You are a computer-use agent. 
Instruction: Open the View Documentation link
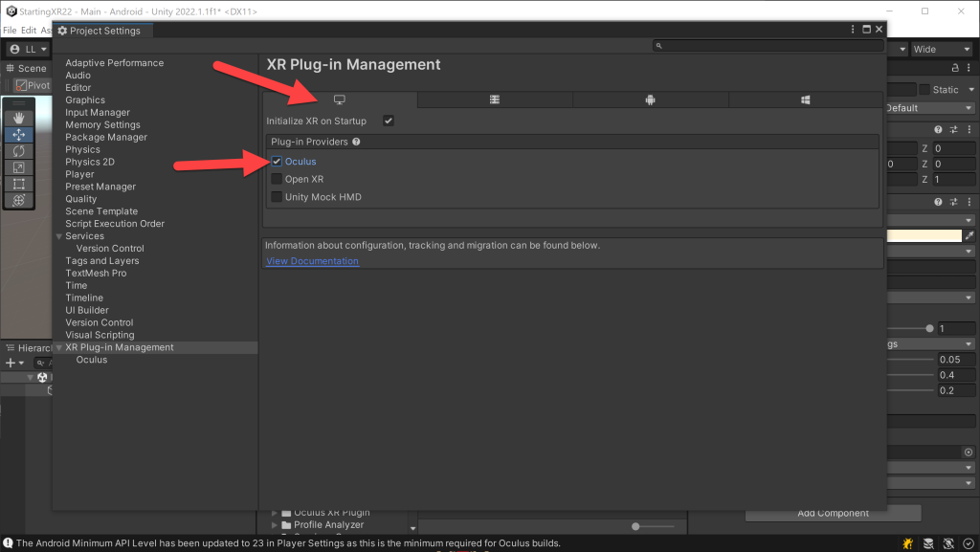[x=313, y=261]
